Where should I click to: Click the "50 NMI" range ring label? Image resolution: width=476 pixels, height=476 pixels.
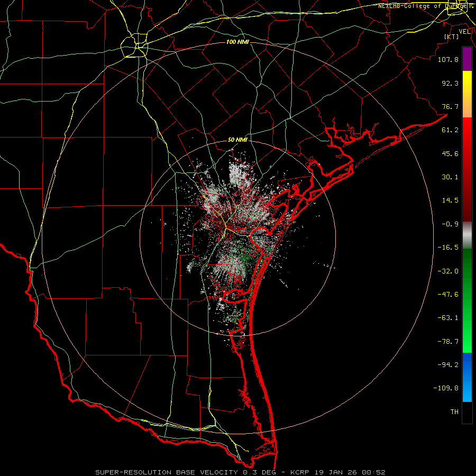pyautogui.click(x=237, y=140)
